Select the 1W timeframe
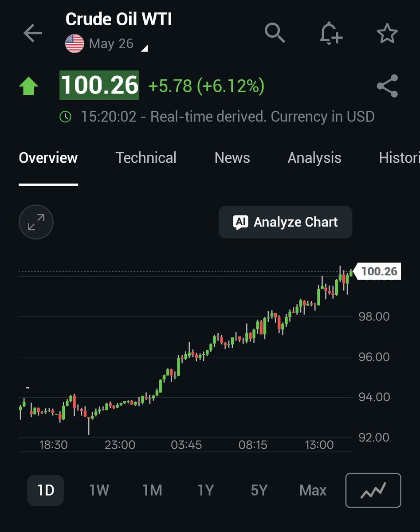Viewport: 420px width, 532px height. (99, 490)
